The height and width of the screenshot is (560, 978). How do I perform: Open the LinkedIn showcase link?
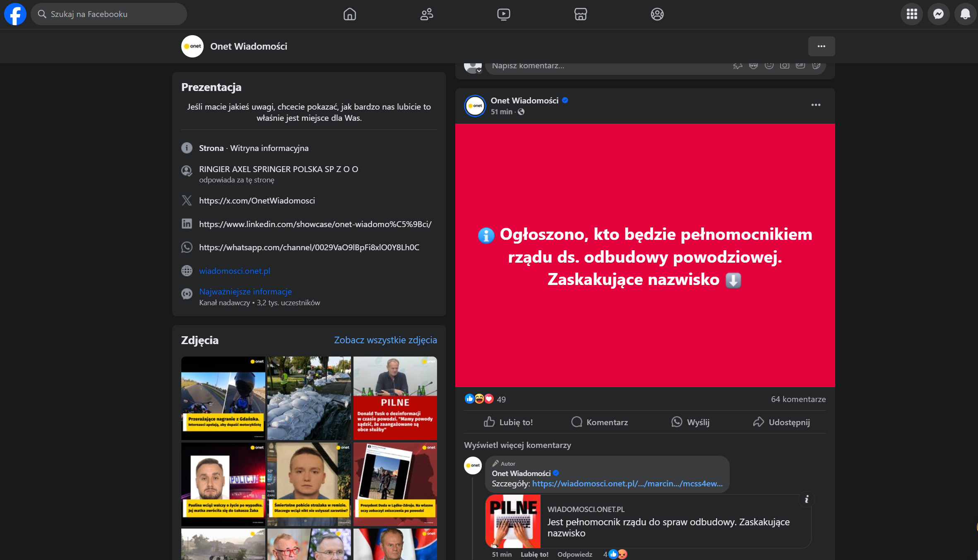click(315, 224)
